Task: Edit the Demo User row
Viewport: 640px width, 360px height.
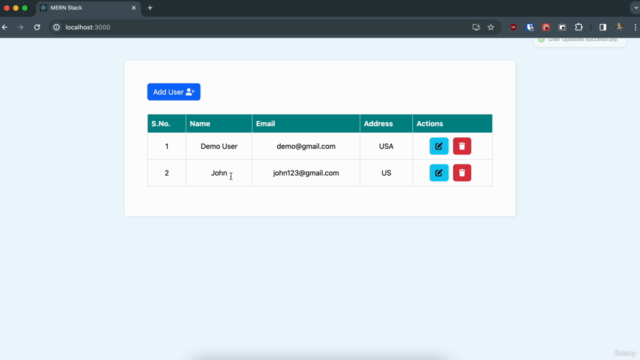Action: pos(439,146)
